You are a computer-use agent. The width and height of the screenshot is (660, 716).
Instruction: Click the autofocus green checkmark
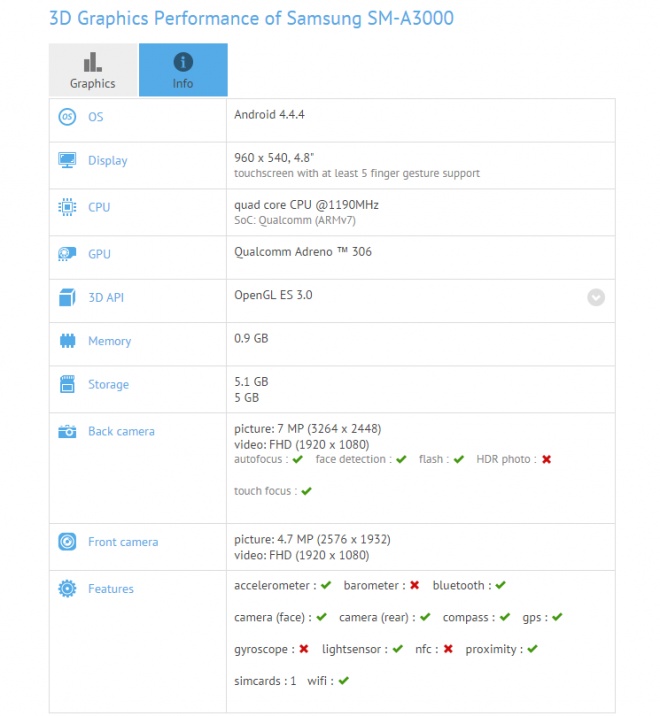(x=298, y=459)
